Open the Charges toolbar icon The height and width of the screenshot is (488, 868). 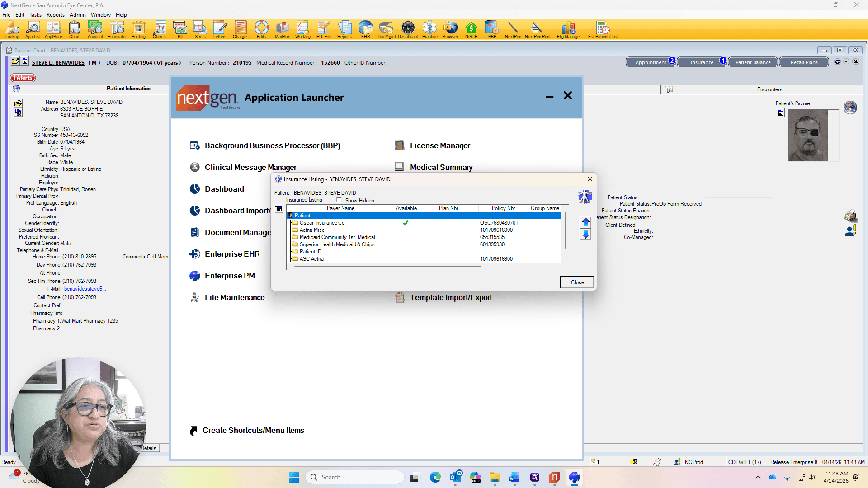coord(241,30)
